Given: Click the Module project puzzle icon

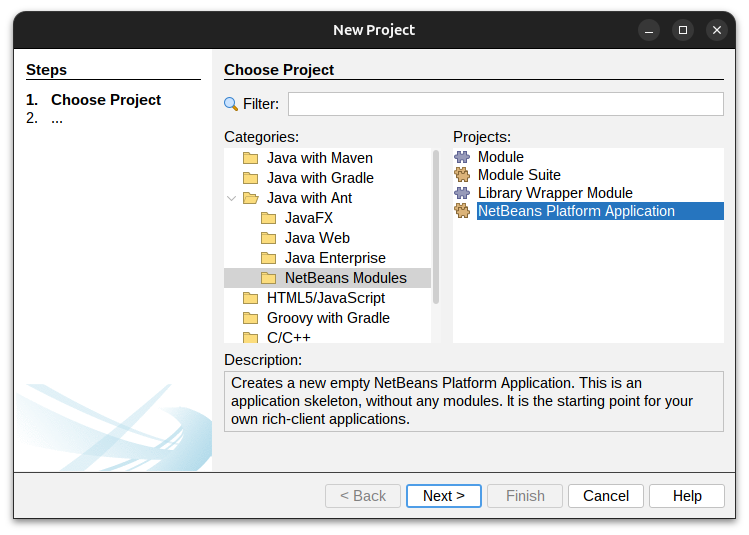Looking at the screenshot, I should pos(461,157).
